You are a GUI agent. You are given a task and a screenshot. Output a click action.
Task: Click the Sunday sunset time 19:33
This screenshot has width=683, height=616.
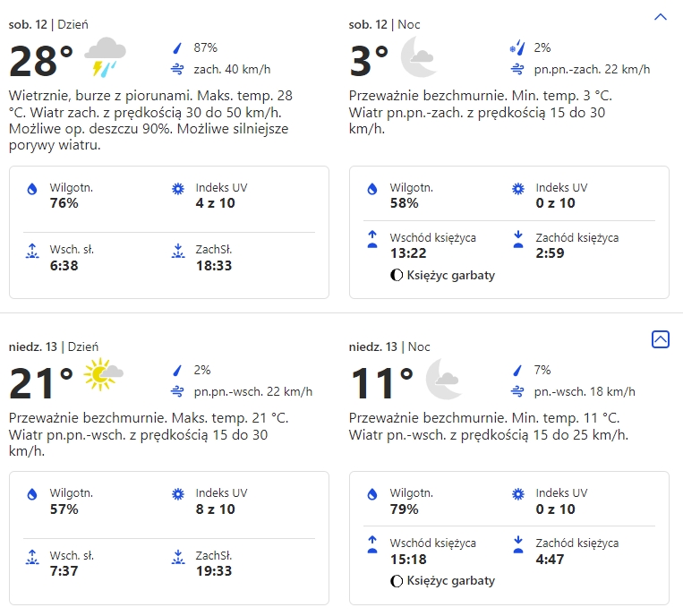click(x=214, y=571)
